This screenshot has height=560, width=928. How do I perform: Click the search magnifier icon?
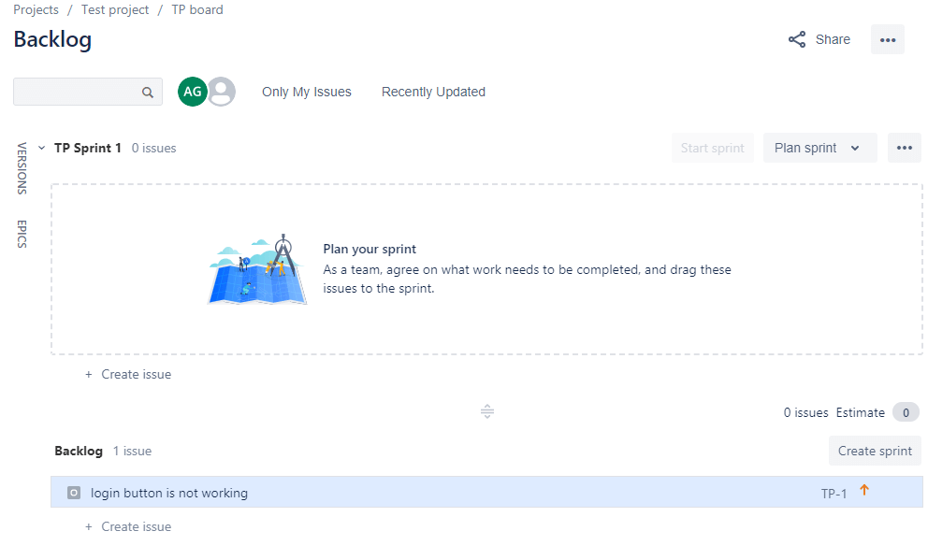(148, 93)
